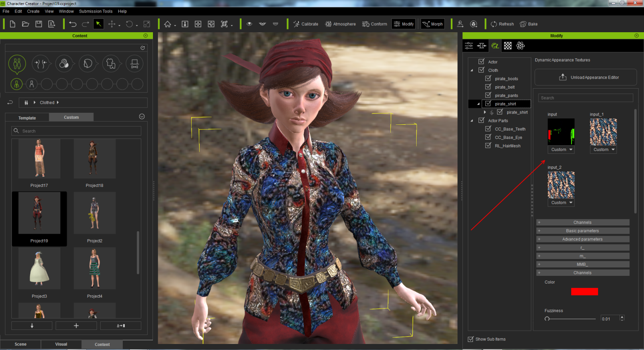Viewport: 644px width, 350px height.
Task: Redo the last action
Action: (x=86, y=24)
